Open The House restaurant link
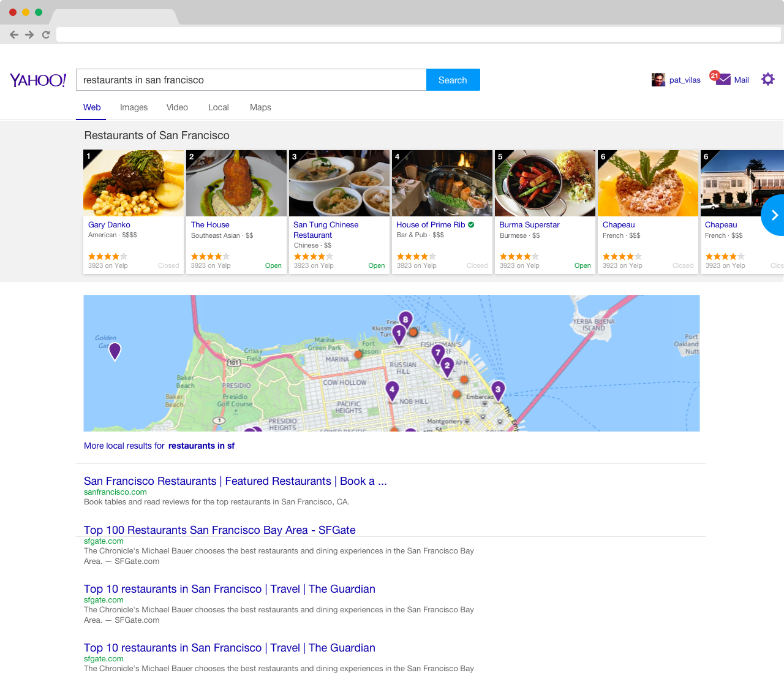 pos(210,225)
